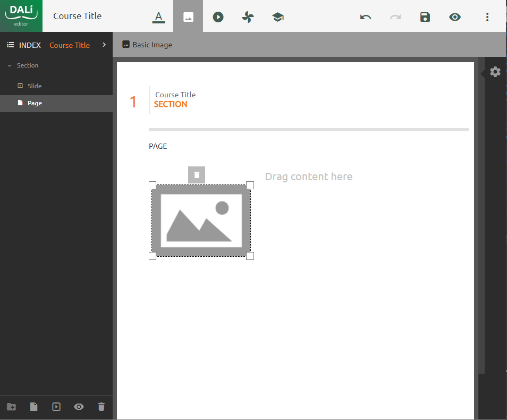Select the image plugins category tab
The width and height of the screenshot is (507, 420).
[x=188, y=17]
